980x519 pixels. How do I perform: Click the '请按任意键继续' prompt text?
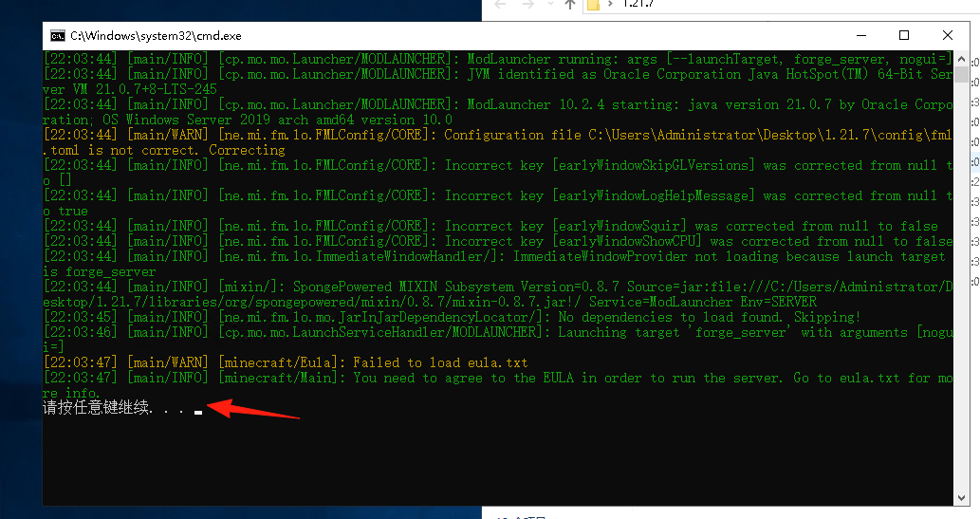point(113,408)
